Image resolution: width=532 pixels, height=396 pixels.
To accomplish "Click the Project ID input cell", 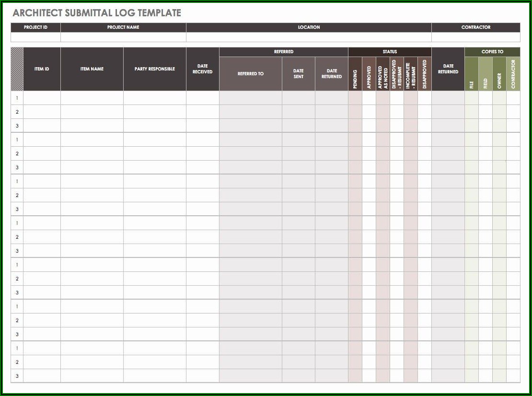I will click(x=35, y=37).
